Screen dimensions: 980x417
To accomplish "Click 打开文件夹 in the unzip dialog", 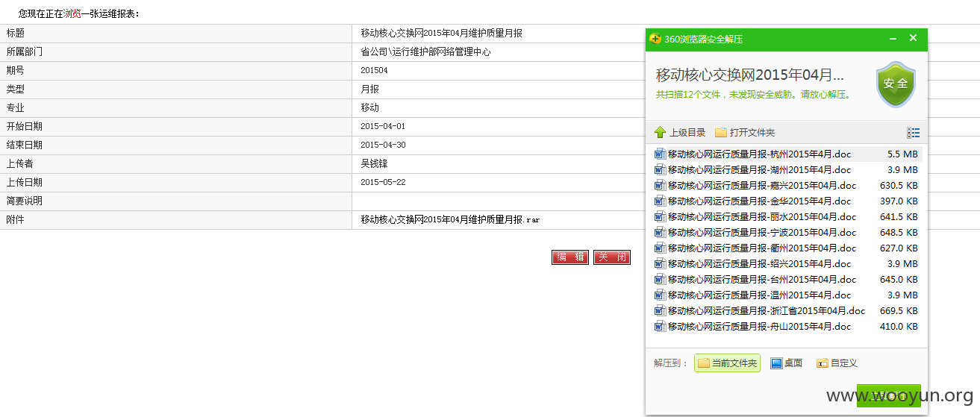I will pos(745,133).
